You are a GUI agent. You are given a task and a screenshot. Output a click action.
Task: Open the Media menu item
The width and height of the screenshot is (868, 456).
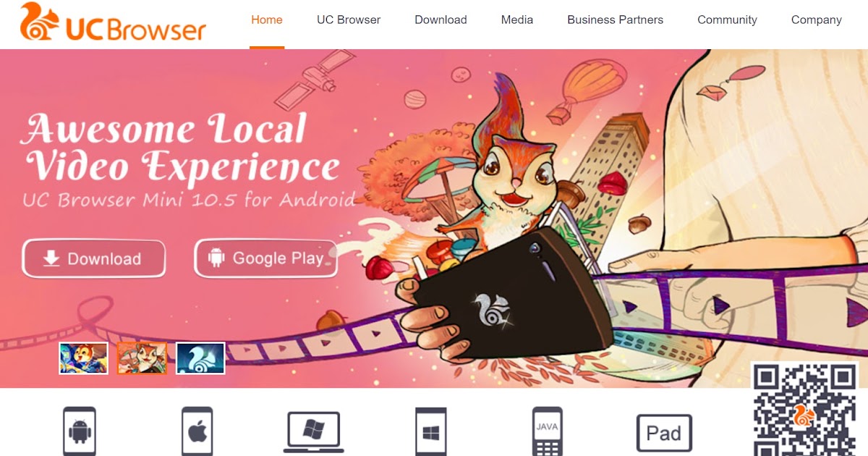tap(517, 20)
